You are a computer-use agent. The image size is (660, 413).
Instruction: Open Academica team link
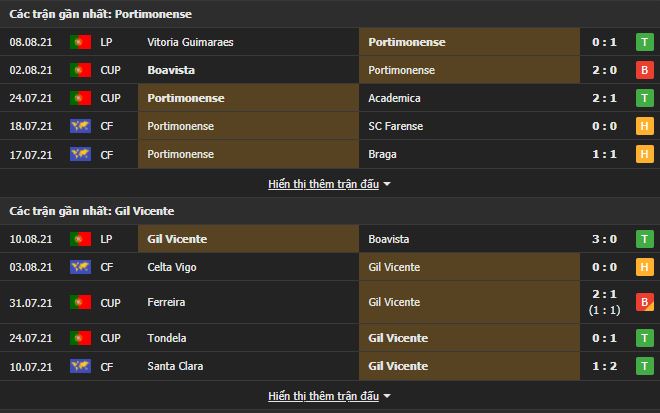pyautogui.click(x=394, y=98)
